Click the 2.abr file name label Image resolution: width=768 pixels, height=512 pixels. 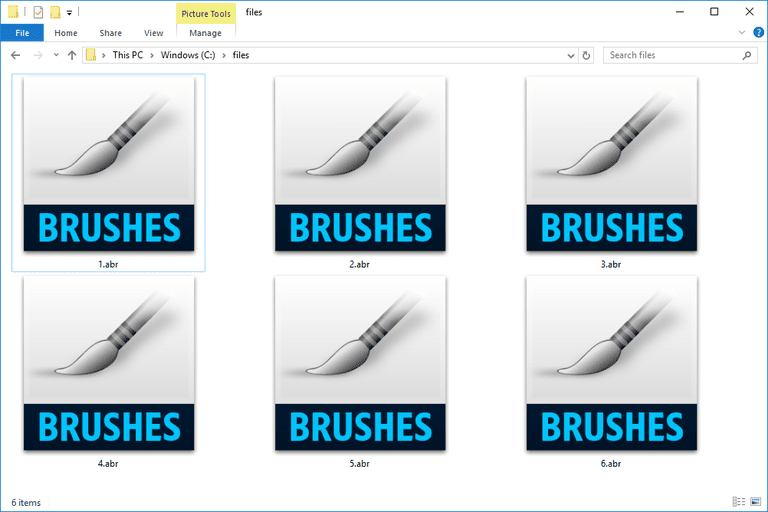(360, 264)
